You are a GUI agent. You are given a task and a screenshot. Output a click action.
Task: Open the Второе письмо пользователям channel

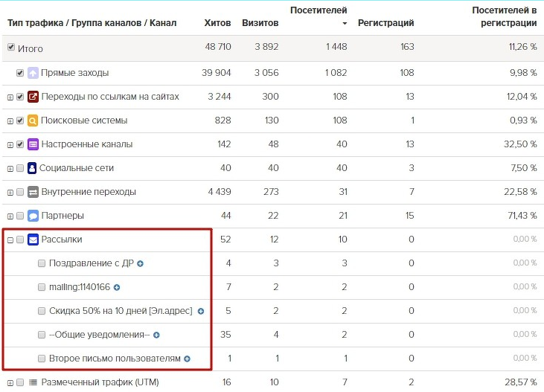115,359
